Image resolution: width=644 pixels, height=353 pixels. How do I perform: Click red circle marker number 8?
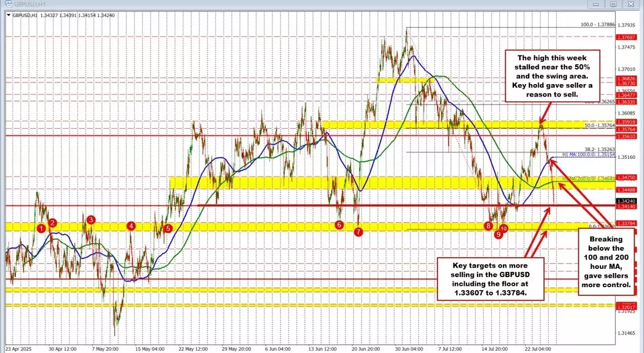coord(488,226)
